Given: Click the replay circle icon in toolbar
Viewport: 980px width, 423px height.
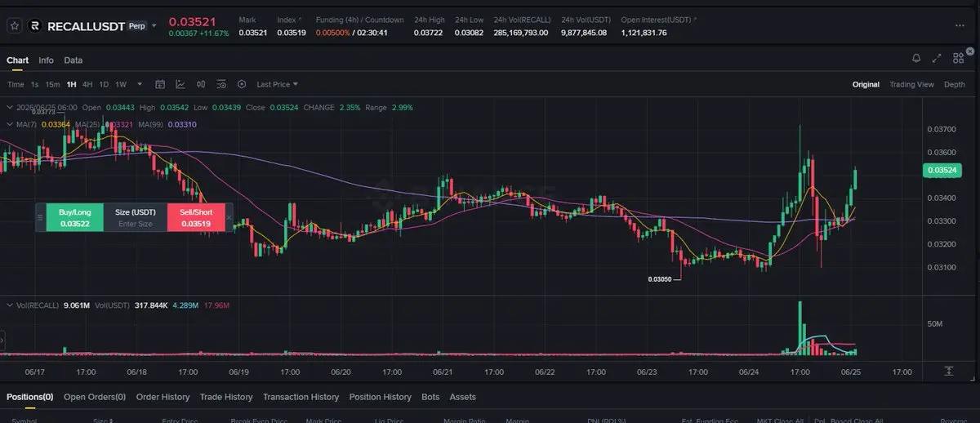Looking at the screenshot, I should click(x=242, y=84).
